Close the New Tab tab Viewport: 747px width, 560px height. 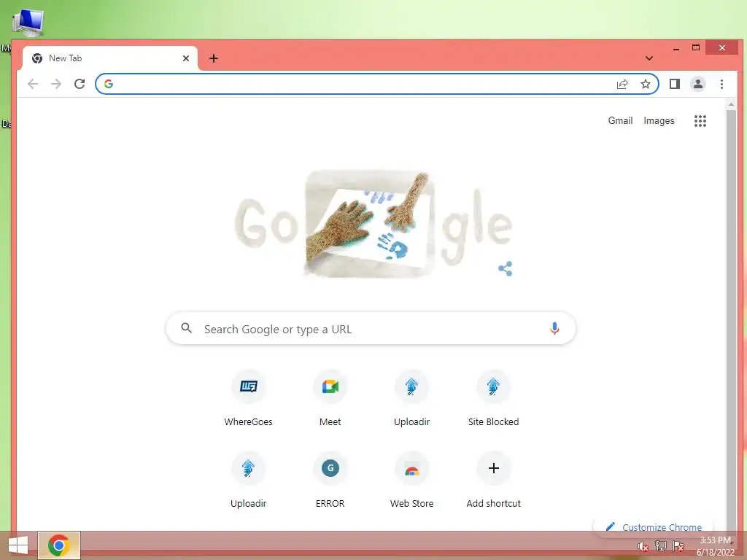186,58
